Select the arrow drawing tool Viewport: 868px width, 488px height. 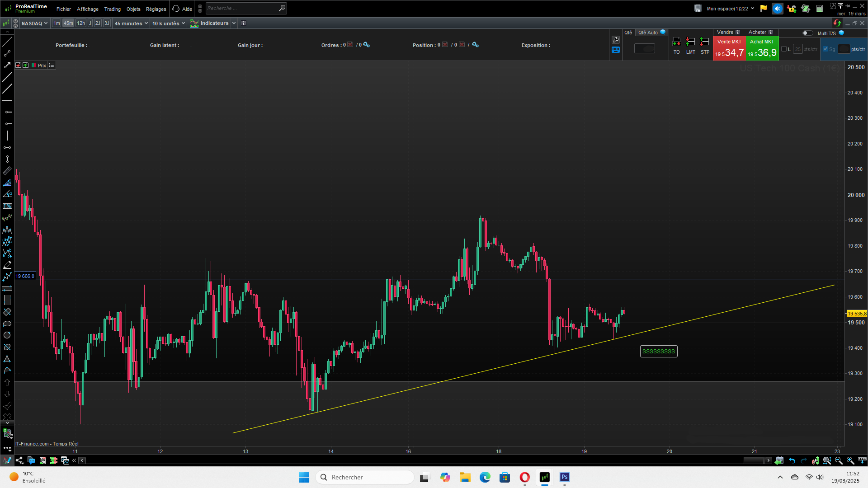click(7, 65)
